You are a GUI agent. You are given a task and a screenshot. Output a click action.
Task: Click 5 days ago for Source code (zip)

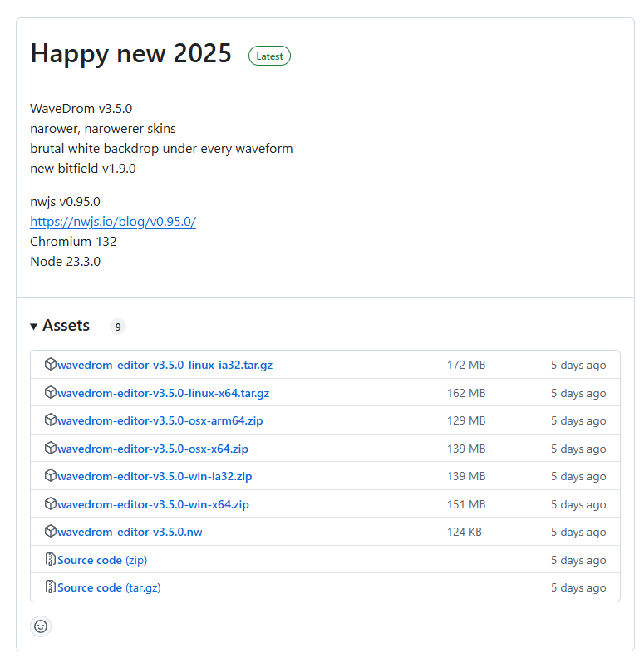point(578,560)
